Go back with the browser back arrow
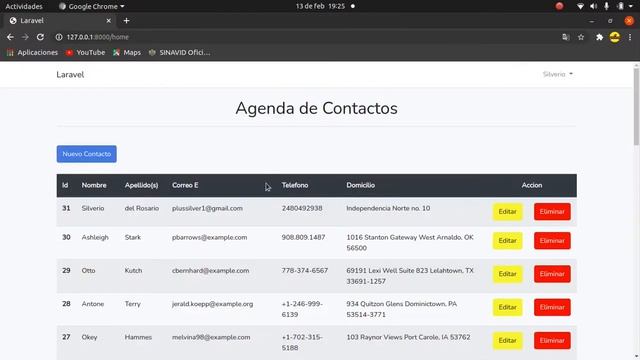Screen dimensions: 640x360 [x=10, y=37]
